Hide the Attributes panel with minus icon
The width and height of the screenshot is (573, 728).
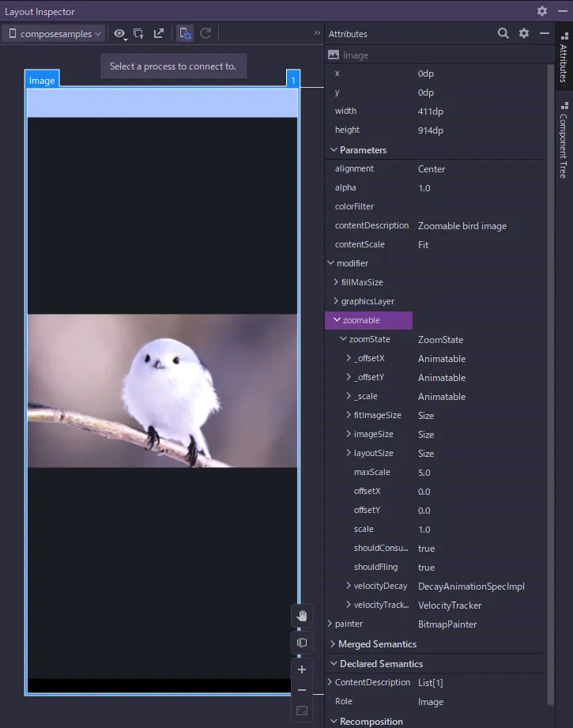[544, 34]
